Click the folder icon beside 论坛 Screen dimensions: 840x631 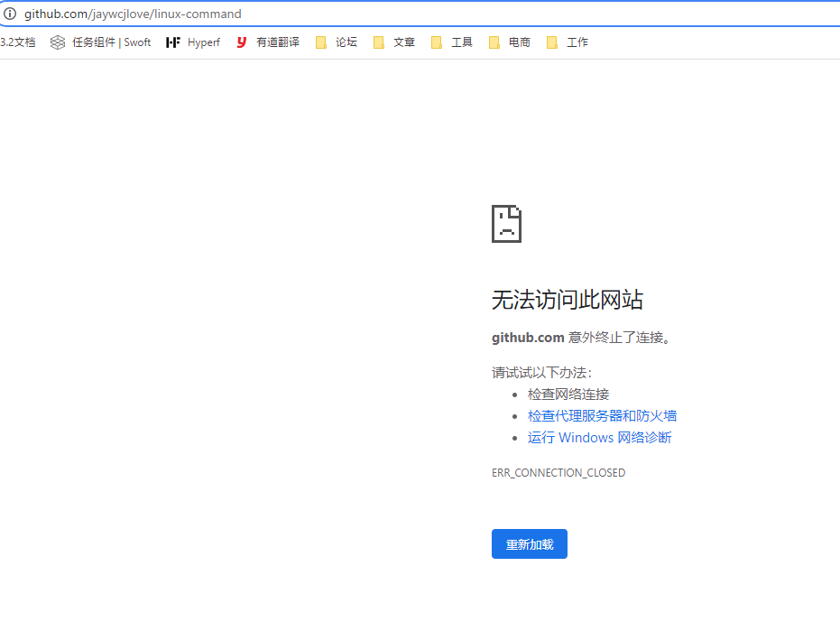[x=321, y=42]
